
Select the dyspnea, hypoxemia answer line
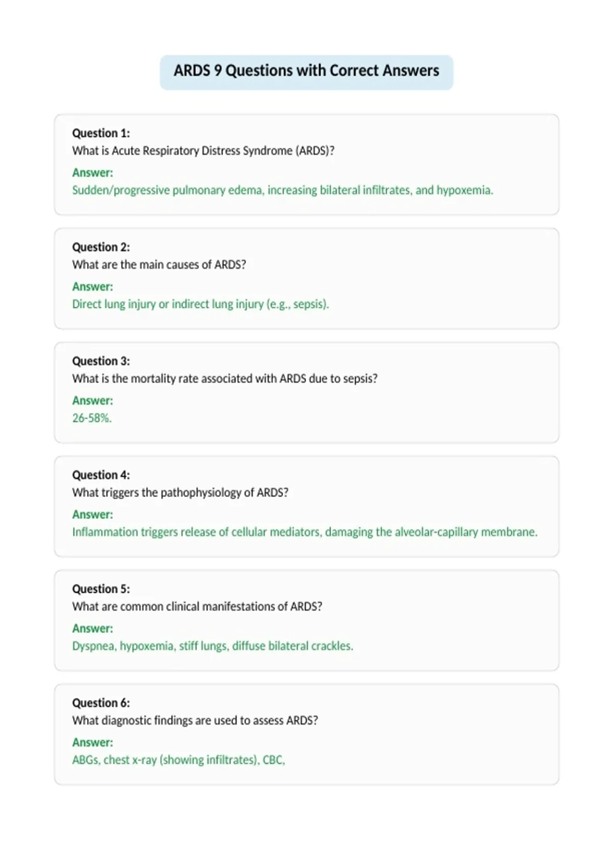[213, 646]
